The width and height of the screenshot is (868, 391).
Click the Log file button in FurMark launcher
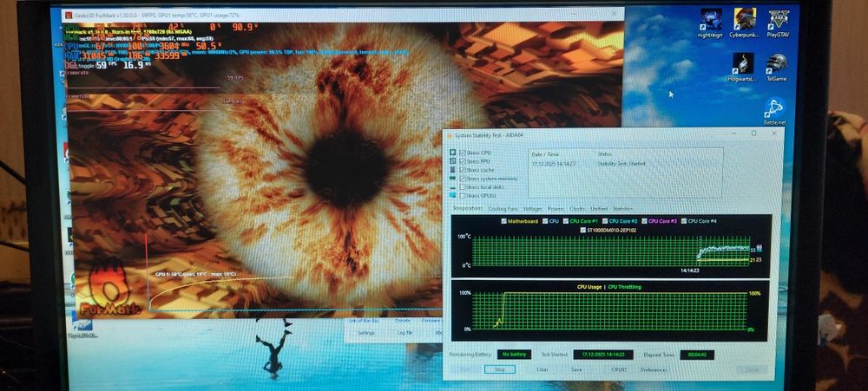[x=404, y=334]
